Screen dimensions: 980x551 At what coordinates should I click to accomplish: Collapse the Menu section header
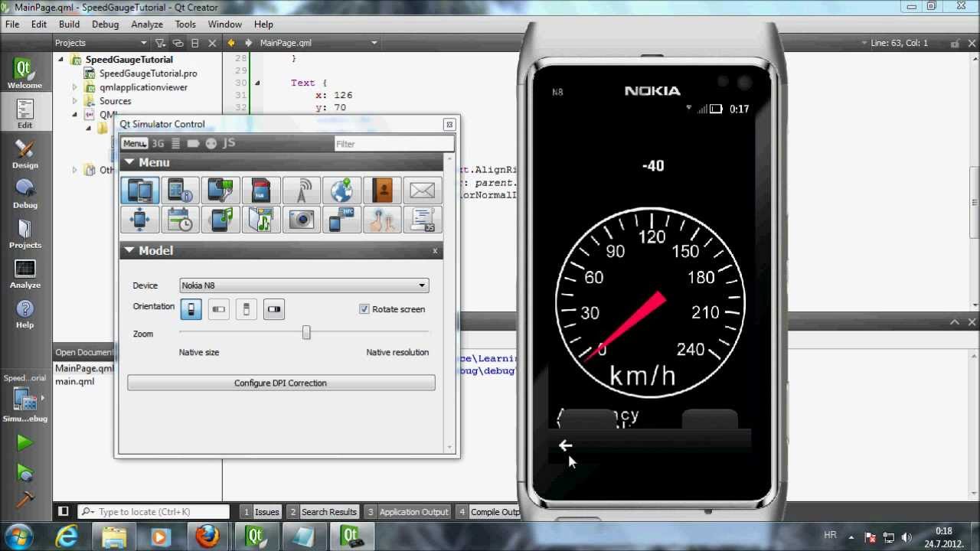282,162
